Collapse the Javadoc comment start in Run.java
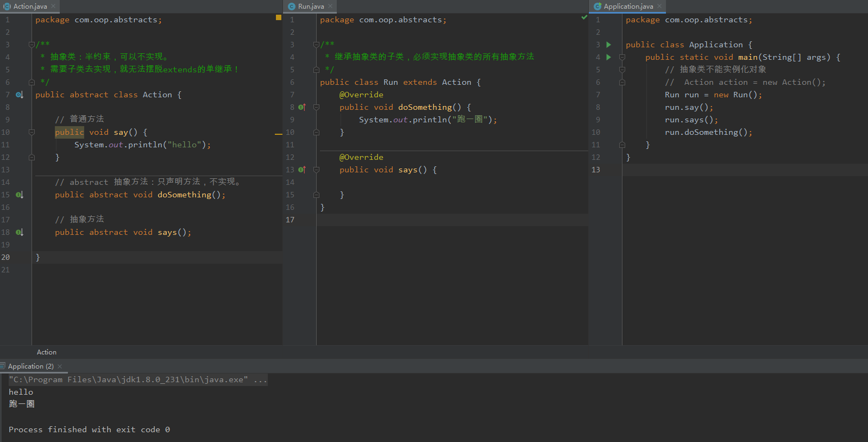Image resolution: width=868 pixels, height=442 pixels. (316, 45)
